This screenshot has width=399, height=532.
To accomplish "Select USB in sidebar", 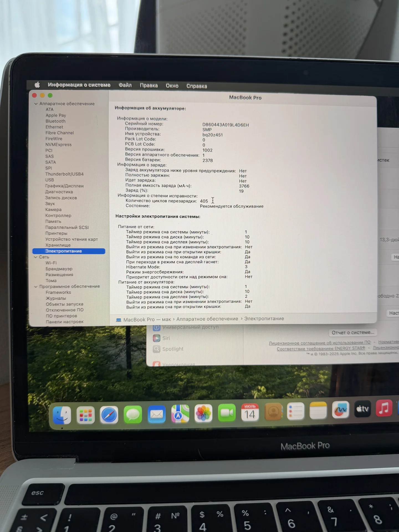I will 50,180.
